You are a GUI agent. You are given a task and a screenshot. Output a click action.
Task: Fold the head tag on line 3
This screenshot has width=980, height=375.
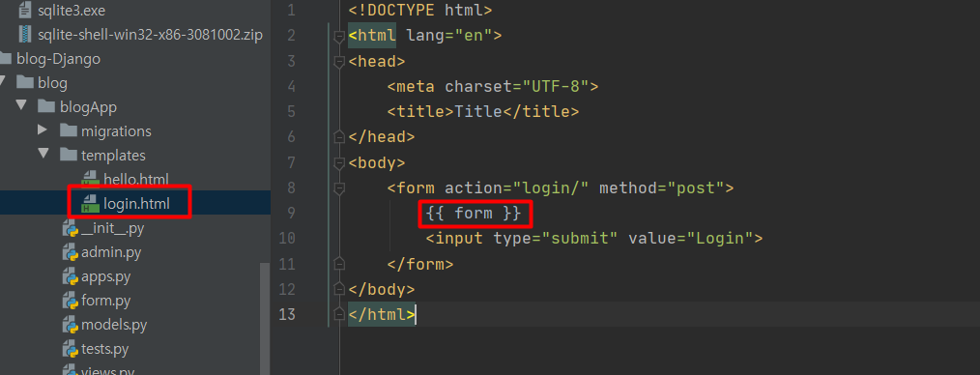coord(339,62)
